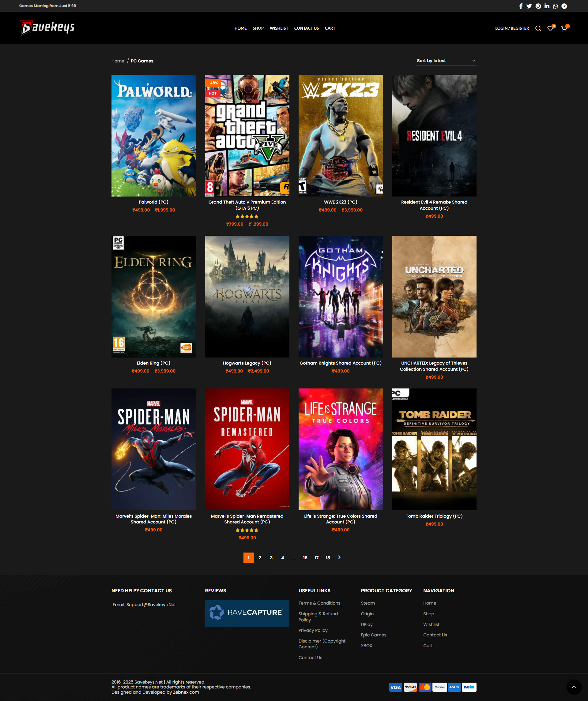
Task: Open the Resident Evil 4 cover image
Action: [434, 136]
